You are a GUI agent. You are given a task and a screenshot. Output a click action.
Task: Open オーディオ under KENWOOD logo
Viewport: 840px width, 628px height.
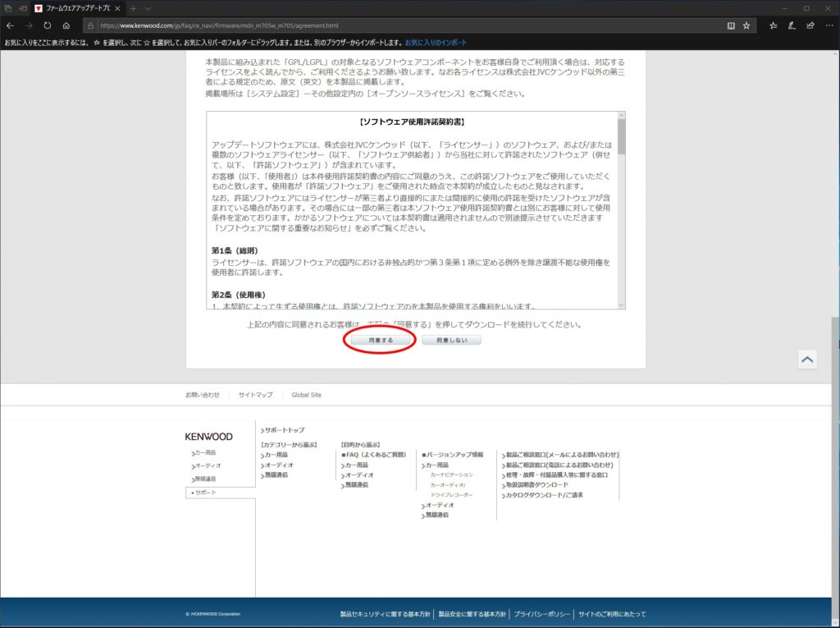(206, 466)
